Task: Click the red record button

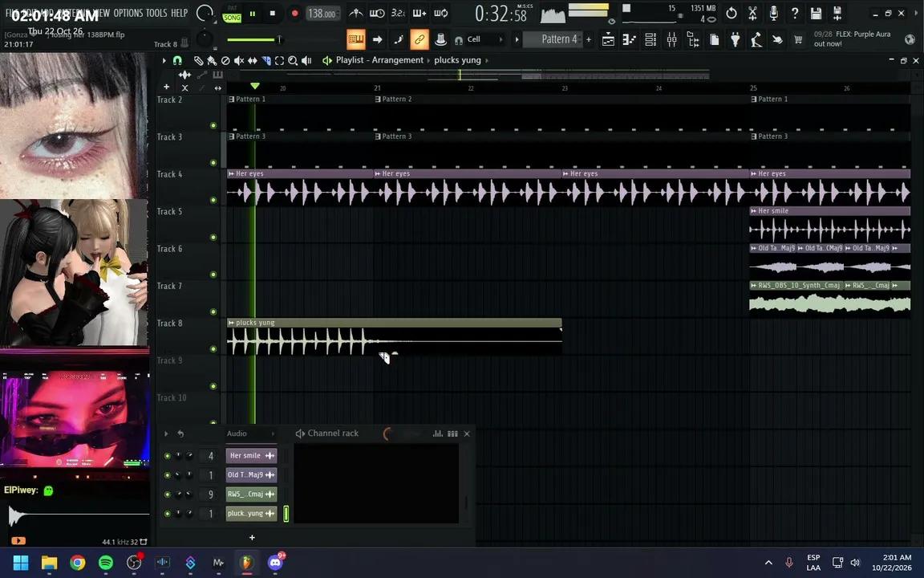Action: 294,14
